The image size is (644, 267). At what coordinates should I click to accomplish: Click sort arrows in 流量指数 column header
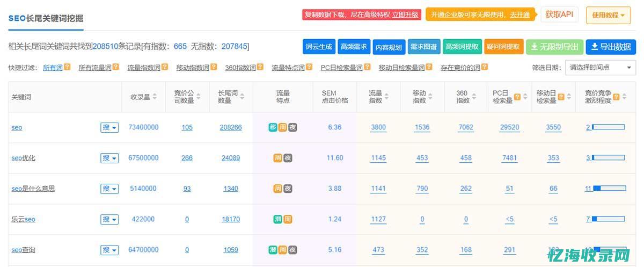[387, 97]
